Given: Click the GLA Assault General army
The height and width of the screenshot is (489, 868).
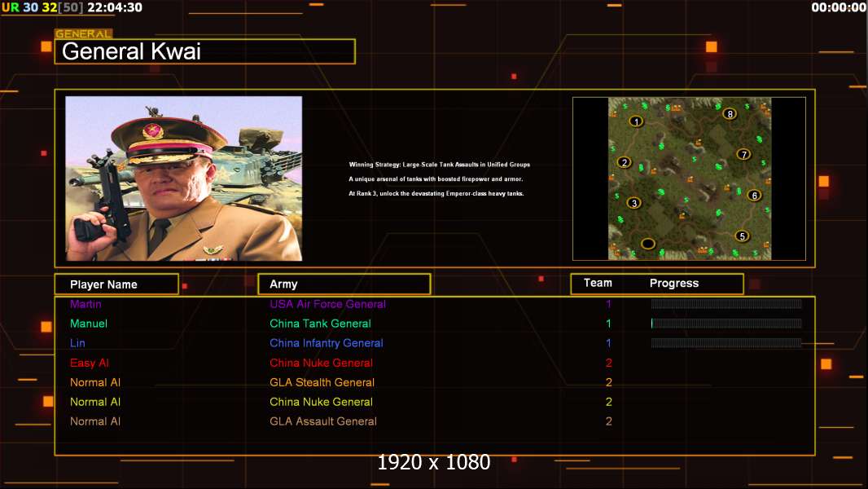Looking at the screenshot, I should click(x=323, y=421).
